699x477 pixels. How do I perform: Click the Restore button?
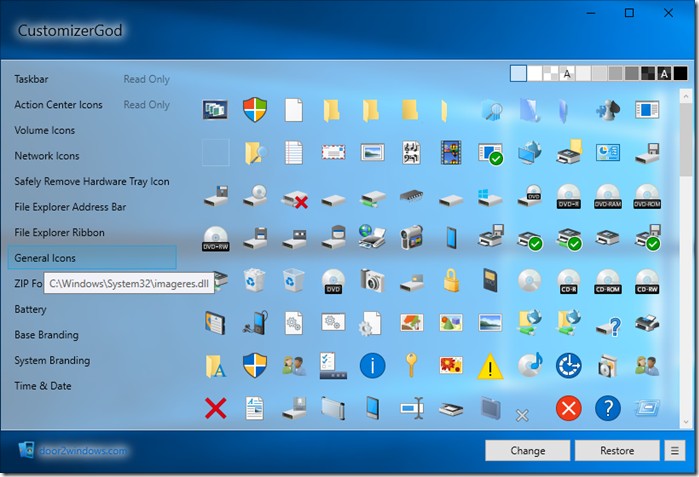[617, 451]
